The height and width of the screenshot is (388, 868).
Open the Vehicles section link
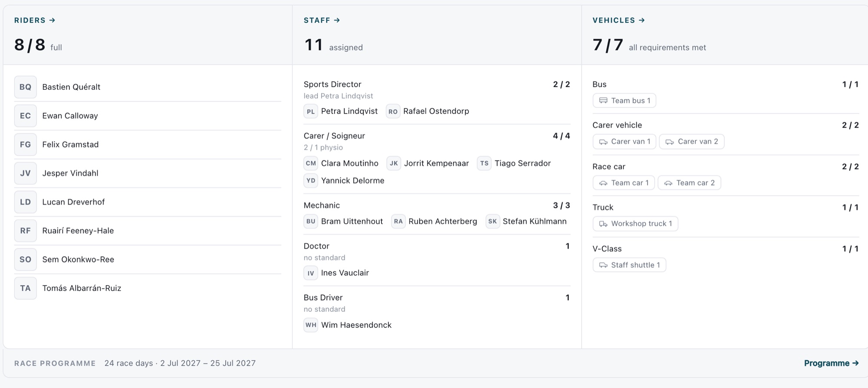[618, 20]
